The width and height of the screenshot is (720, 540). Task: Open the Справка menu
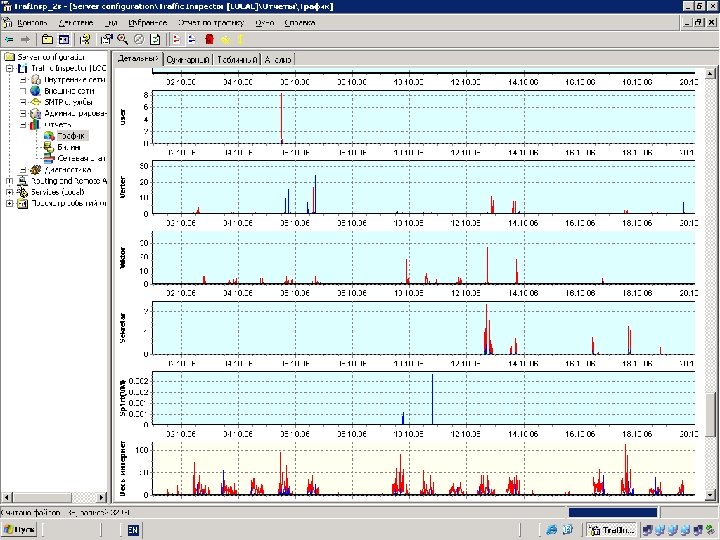(x=298, y=21)
